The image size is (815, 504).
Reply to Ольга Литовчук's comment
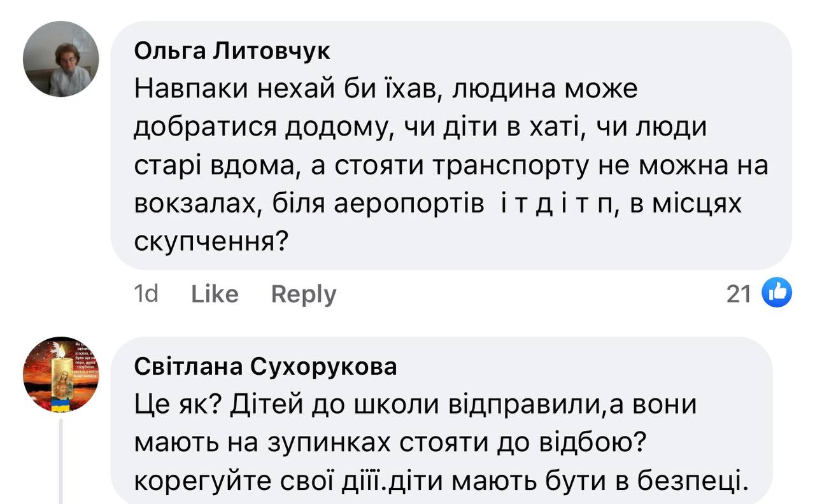303,294
